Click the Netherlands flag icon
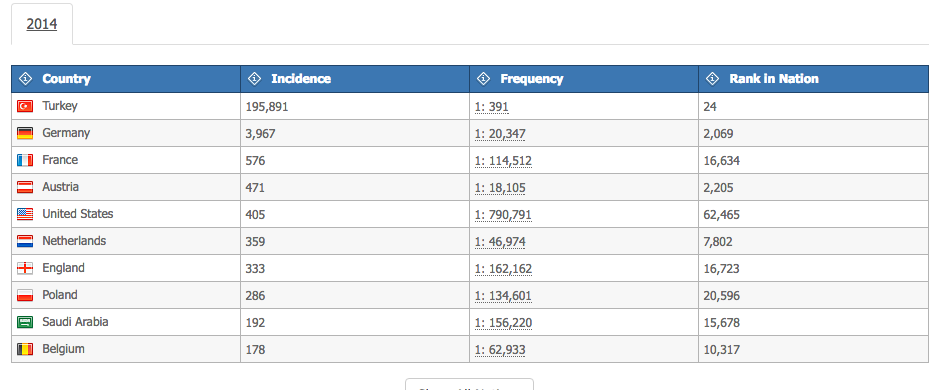946x390 pixels. 25,241
